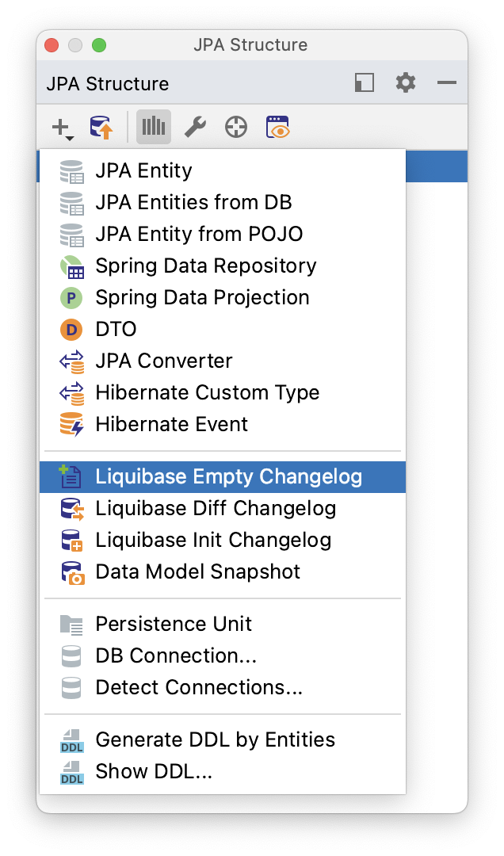504x856 pixels.
Task: Hide the JPA Structure panel with minus
Action: click(447, 82)
